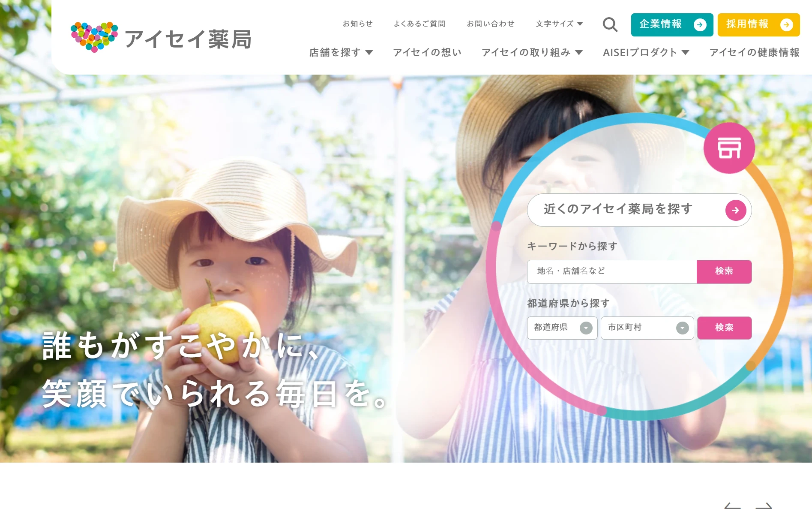
Task: Open お知らせ link
Action: [x=357, y=24]
